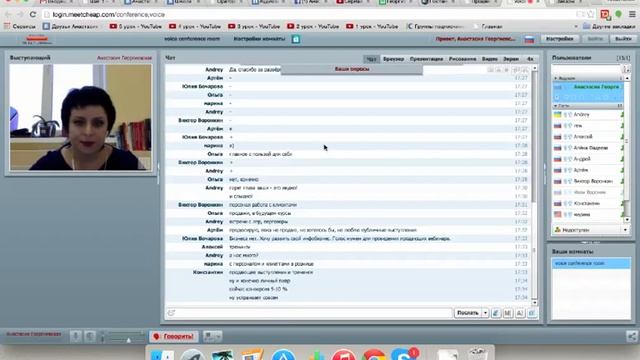Open Chrome menu hamburger icon

632,15
